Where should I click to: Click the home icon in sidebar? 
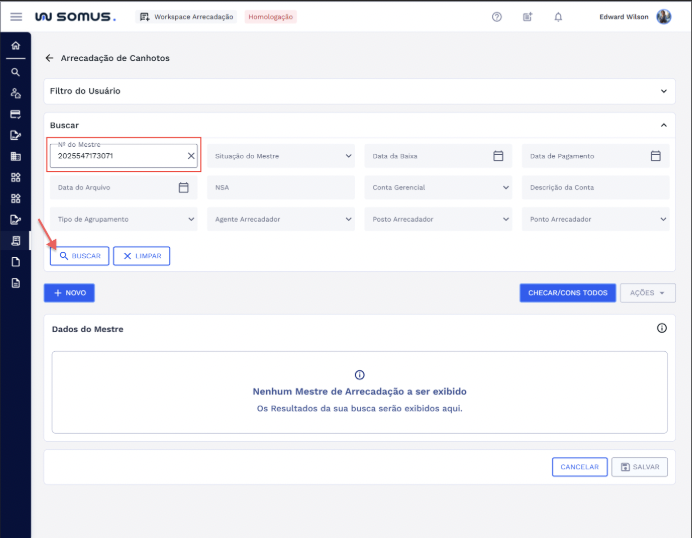click(x=15, y=46)
